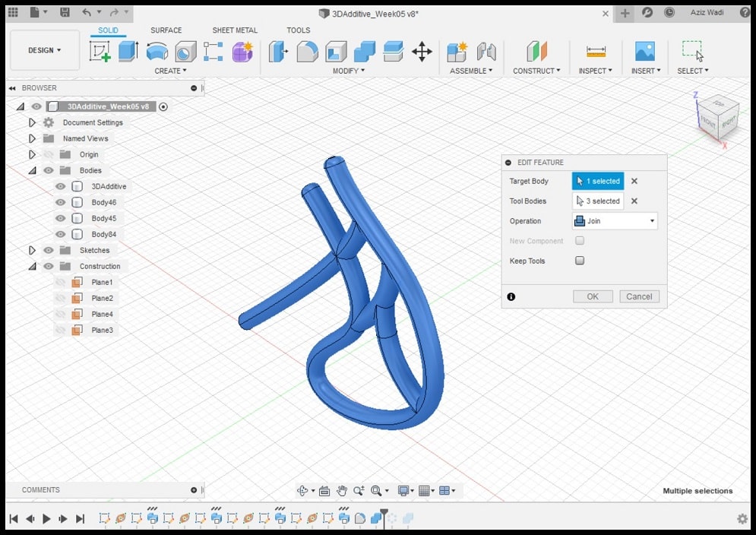Click Tool Bodies 3 selected button

tap(598, 201)
